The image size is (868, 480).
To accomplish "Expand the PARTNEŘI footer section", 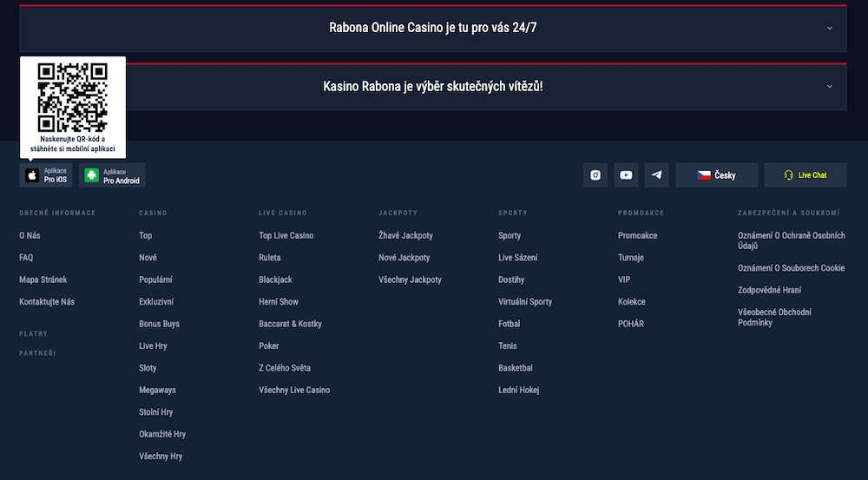I will [37, 353].
